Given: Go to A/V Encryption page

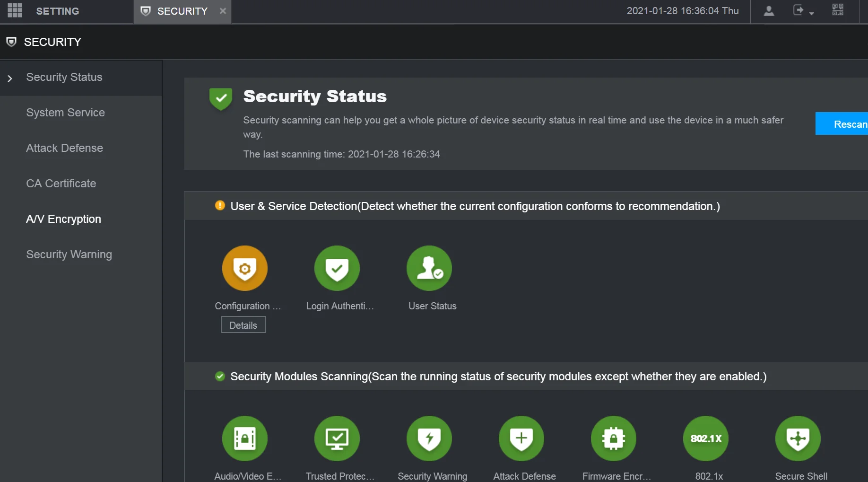Looking at the screenshot, I should [64, 219].
